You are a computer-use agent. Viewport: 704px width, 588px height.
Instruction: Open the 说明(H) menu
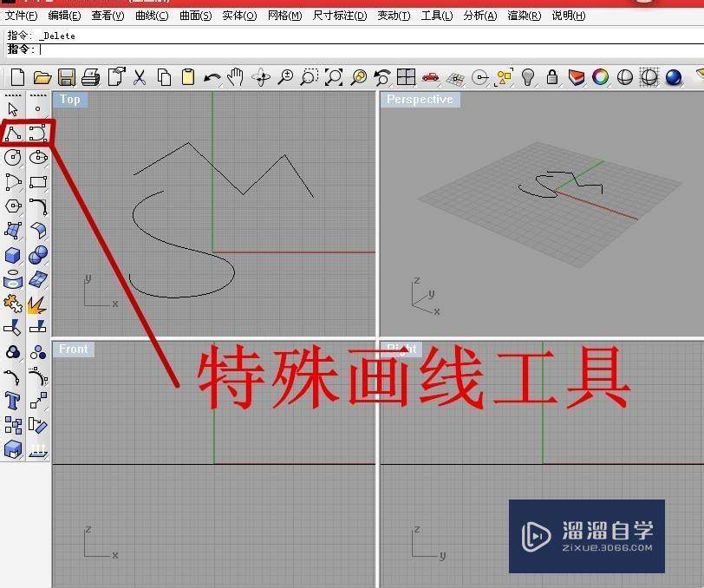pos(569,16)
